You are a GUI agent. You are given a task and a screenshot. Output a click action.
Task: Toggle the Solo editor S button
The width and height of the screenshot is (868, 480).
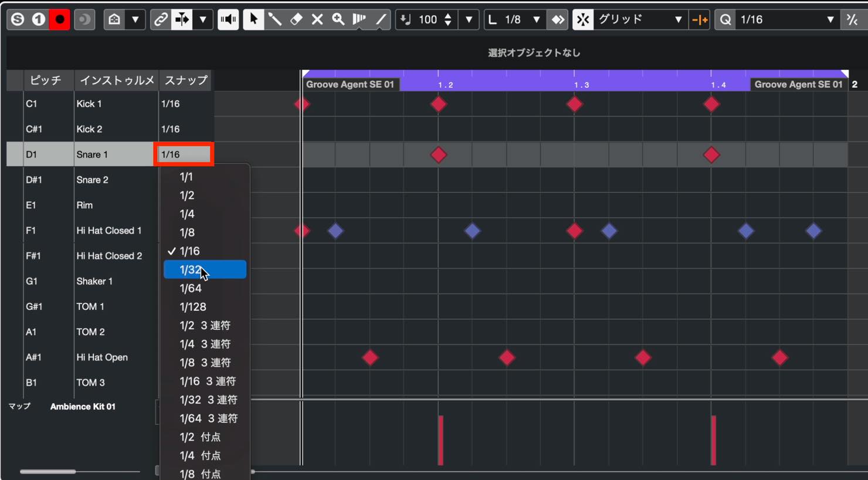pos(18,19)
